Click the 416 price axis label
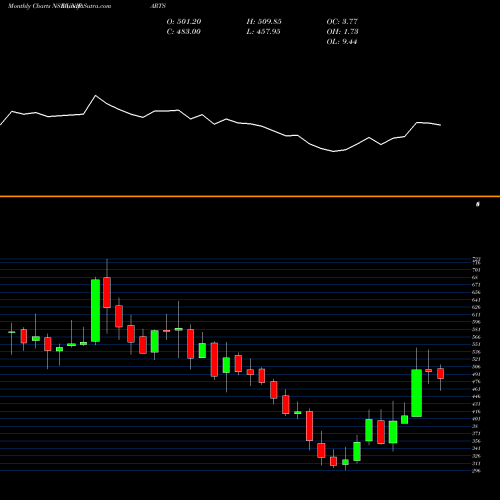This screenshot has height=500, width=500. (476, 411)
